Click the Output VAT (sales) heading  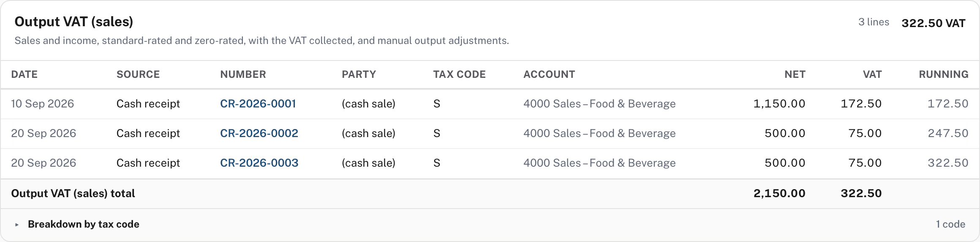[74, 22]
